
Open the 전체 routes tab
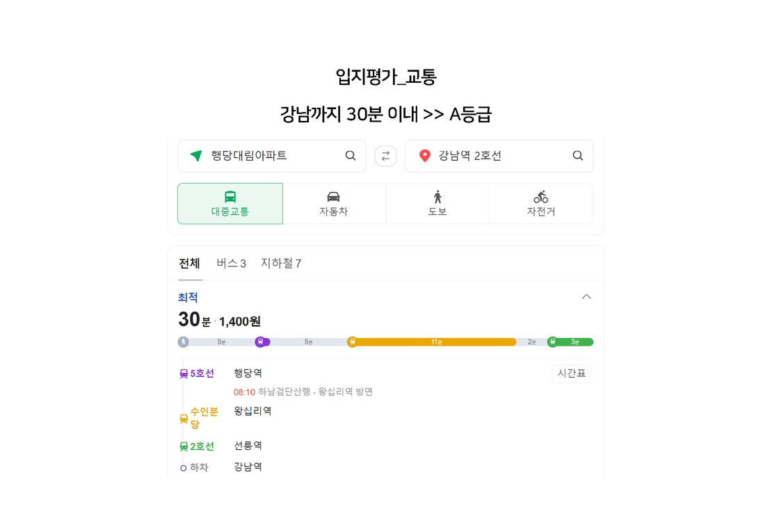[190, 264]
